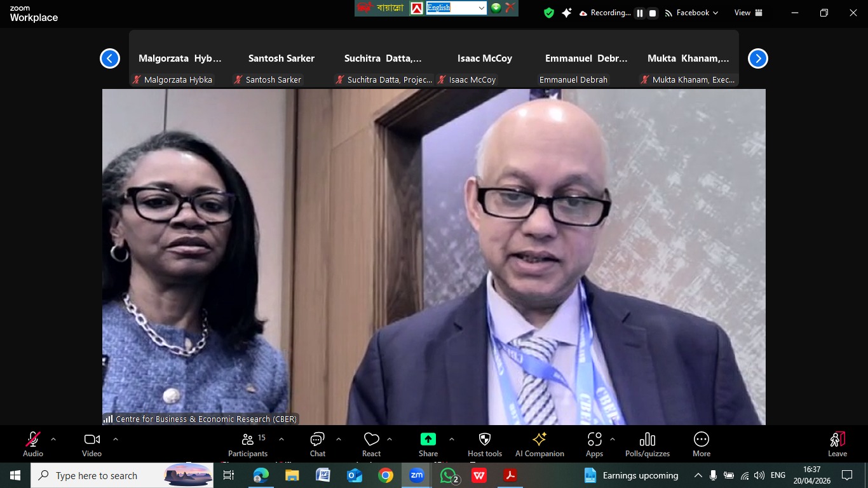Screen dimensions: 868x488
Task: Open the Participants panel
Action: point(248,444)
